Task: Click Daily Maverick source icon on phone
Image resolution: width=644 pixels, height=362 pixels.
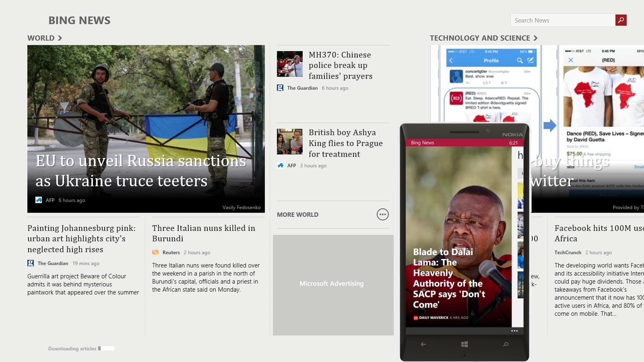Action: (x=416, y=318)
